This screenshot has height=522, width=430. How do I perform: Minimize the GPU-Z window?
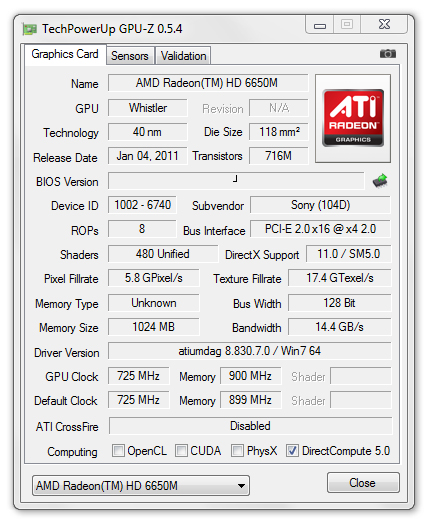320,25
